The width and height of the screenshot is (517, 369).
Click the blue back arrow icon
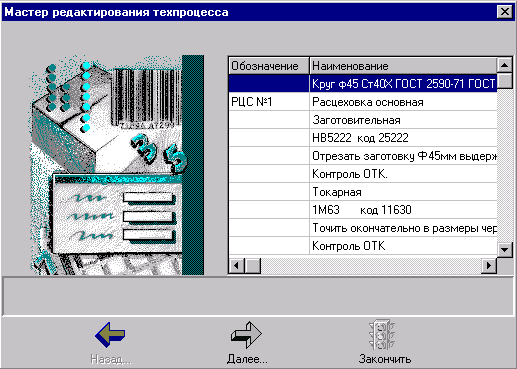click(110, 335)
